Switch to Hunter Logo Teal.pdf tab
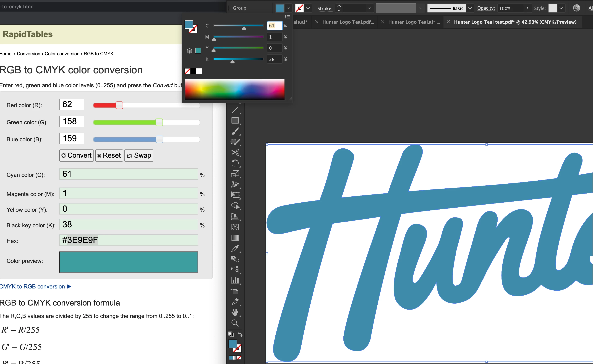Viewport: 593px width, 364px height. point(348,22)
